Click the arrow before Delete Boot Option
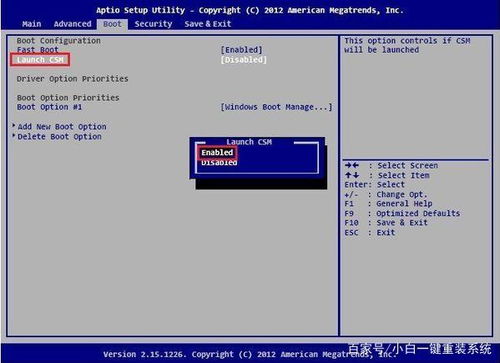This screenshot has height=363, width=500. pos(14,136)
